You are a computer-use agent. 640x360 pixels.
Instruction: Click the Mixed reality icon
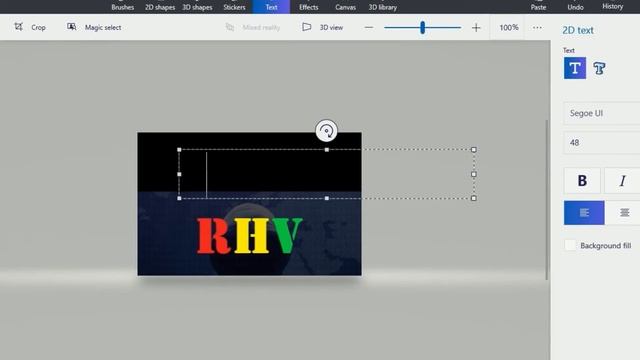tap(230, 27)
